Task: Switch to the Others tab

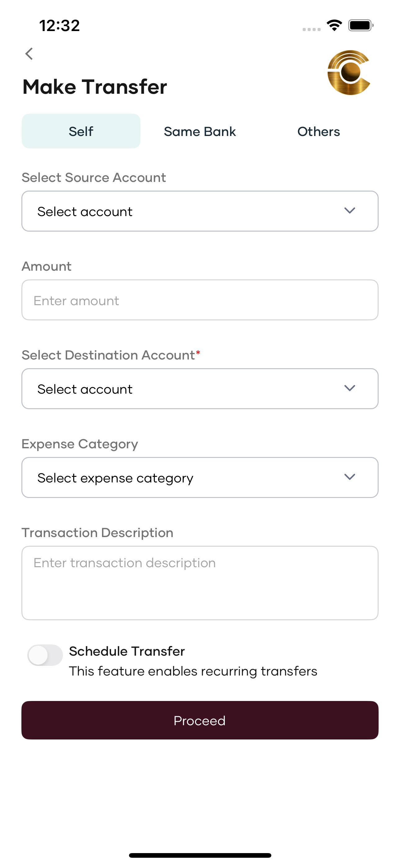Action: (318, 131)
